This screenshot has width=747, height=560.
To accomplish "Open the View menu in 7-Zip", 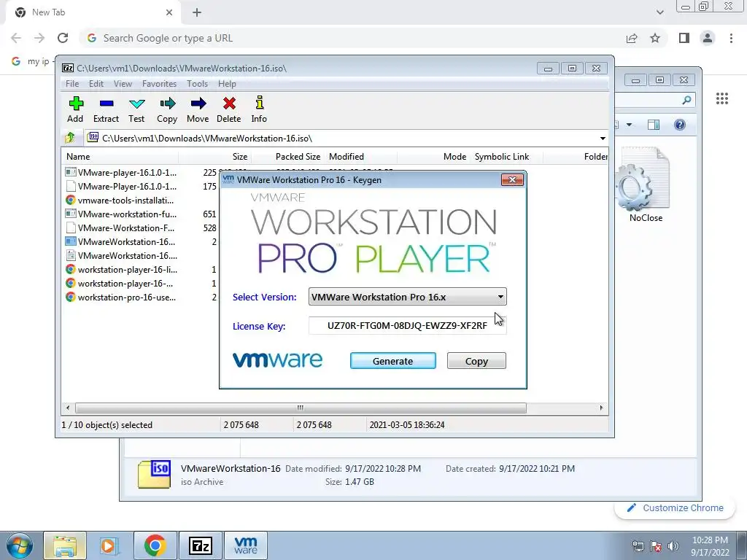I will point(123,84).
